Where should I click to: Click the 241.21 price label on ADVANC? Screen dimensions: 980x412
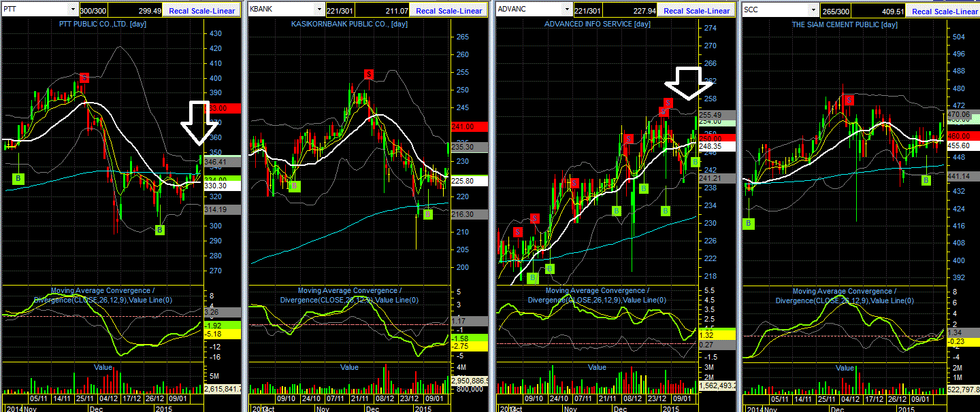(x=718, y=178)
